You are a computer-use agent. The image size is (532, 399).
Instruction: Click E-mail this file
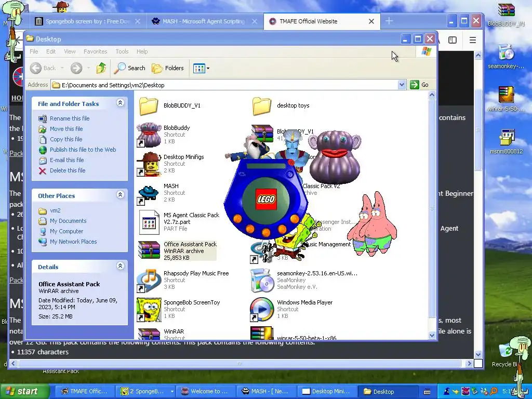[67, 160]
